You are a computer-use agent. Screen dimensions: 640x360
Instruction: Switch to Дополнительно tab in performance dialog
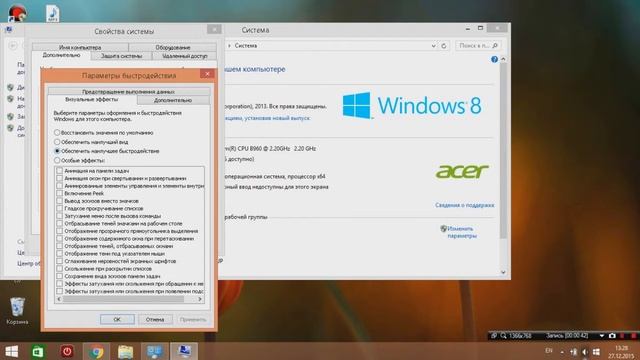coord(173,100)
